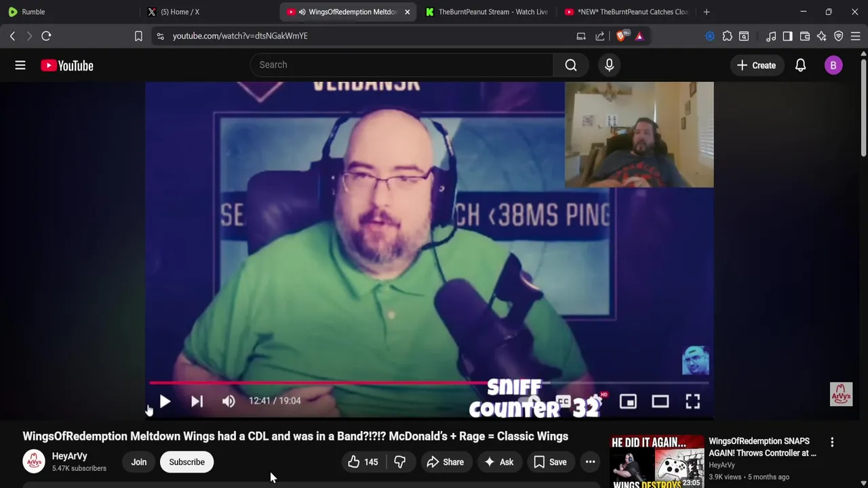The width and height of the screenshot is (868, 488).
Task: Start voice search with the microphone
Action: click(x=609, y=65)
